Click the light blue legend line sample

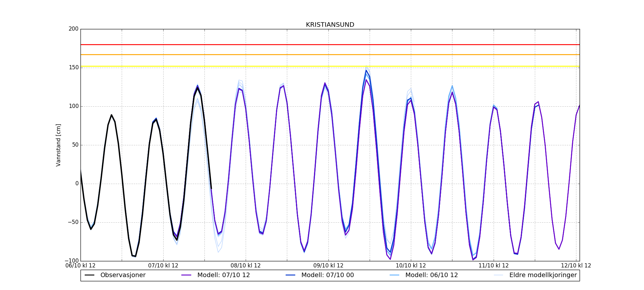click(x=394, y=275)
